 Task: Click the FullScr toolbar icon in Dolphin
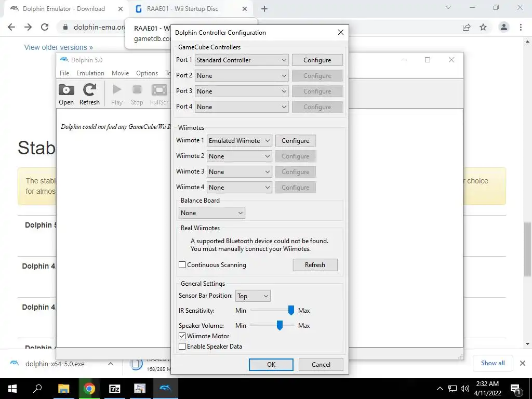(x=159, y=95)
